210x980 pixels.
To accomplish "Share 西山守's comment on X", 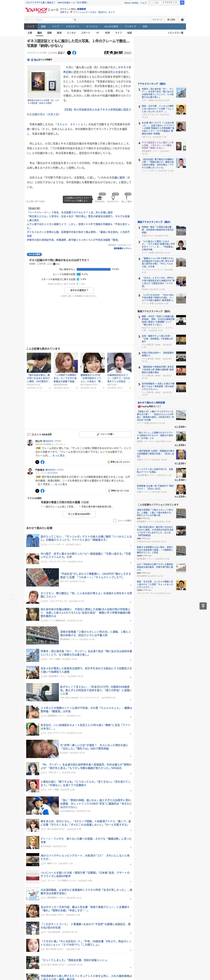I will tap(37, 462).
